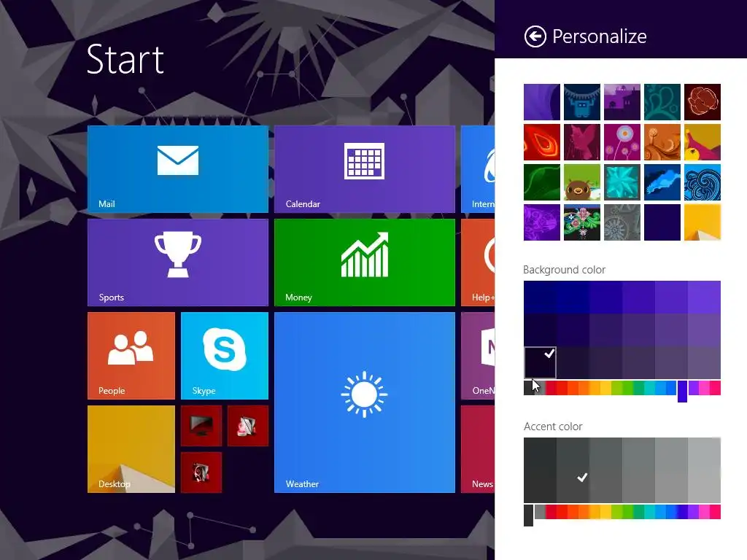The width and height of the screenshot is (747, 560).
Task: Open the Desktop tile
Action: tap(131, 449)
